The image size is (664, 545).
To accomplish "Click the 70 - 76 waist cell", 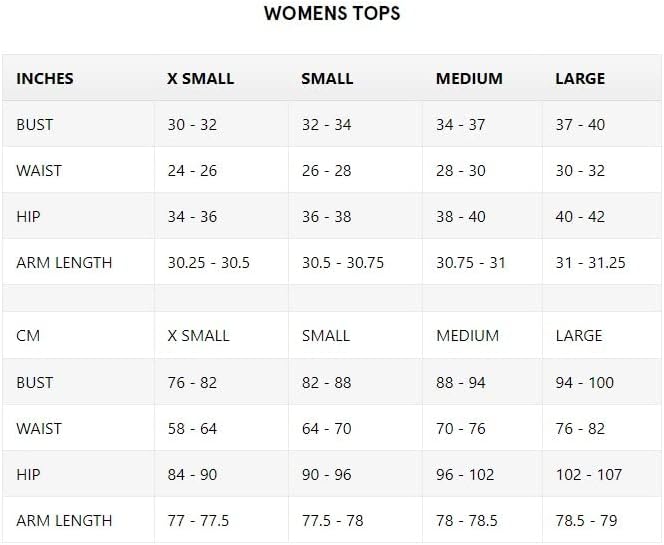I will (482, 428).
